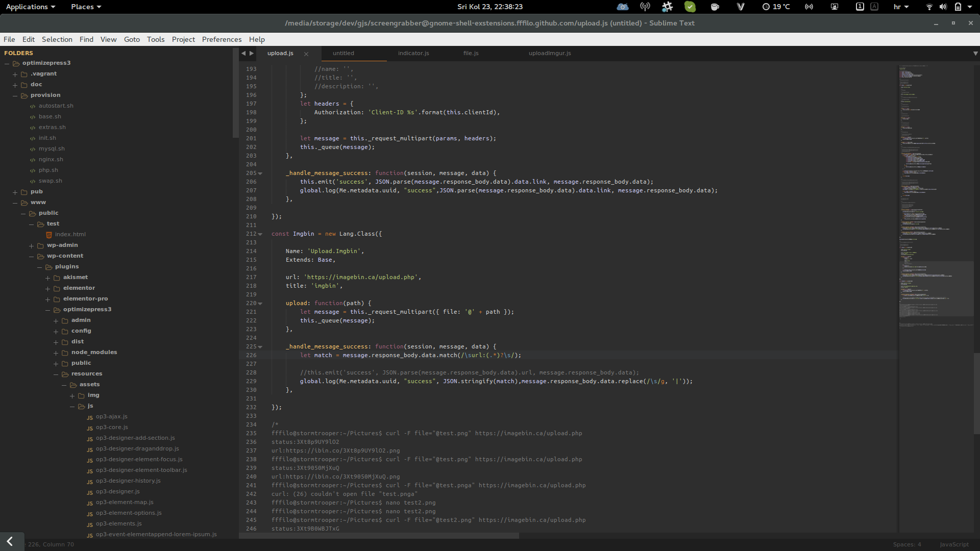Fold code at line 225 arrow
This screenshot has width=980, height=551.
pyautogui.click(x=260, y=347)
